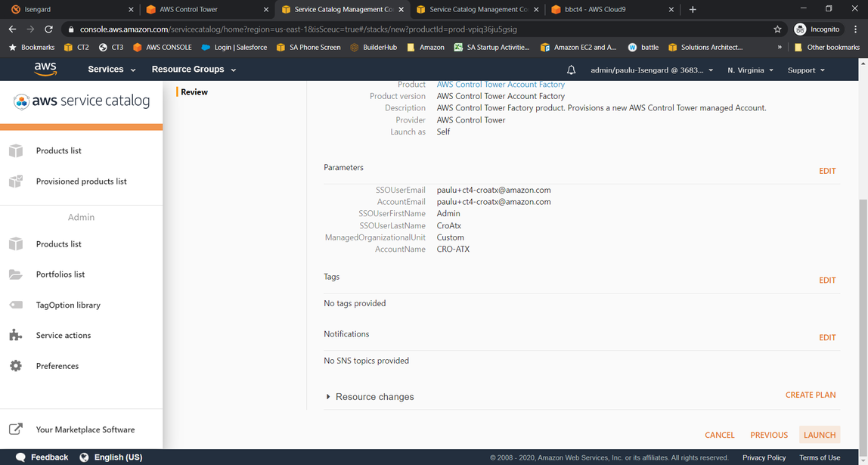
Task: Open Preferences in the sidebar
Action: pos(57,366)
